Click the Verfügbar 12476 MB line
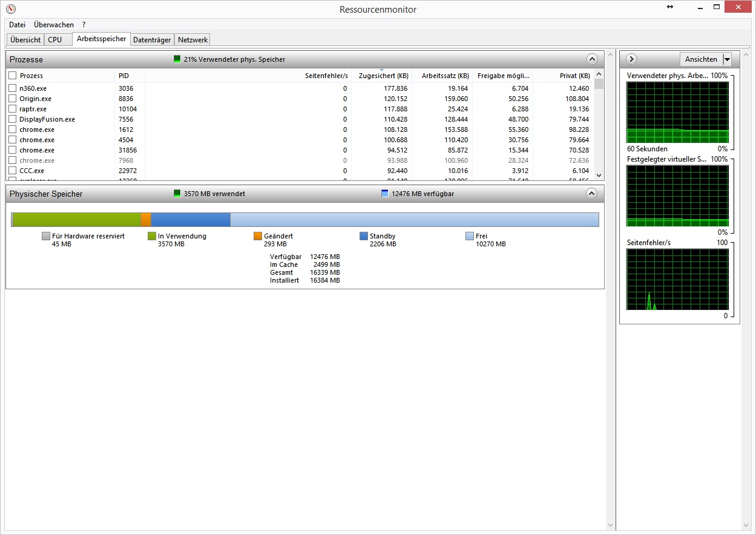This screenshot has height=535, width=756. point(305,257)
